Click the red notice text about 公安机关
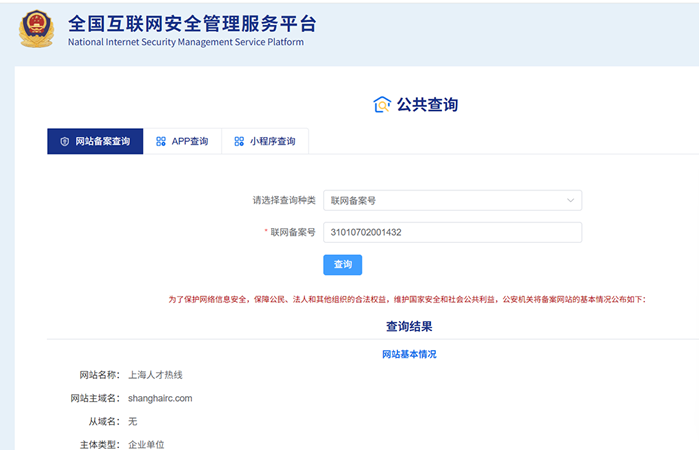 407,299
